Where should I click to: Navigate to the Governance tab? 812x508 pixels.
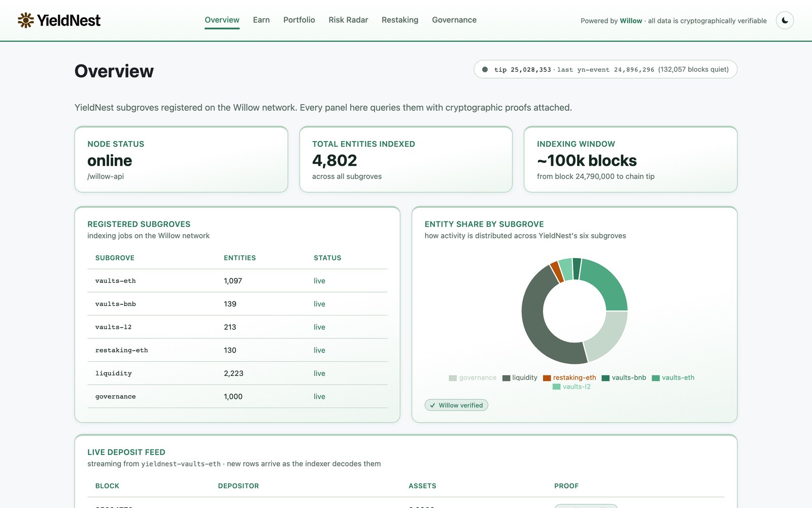tap(454, 20)
